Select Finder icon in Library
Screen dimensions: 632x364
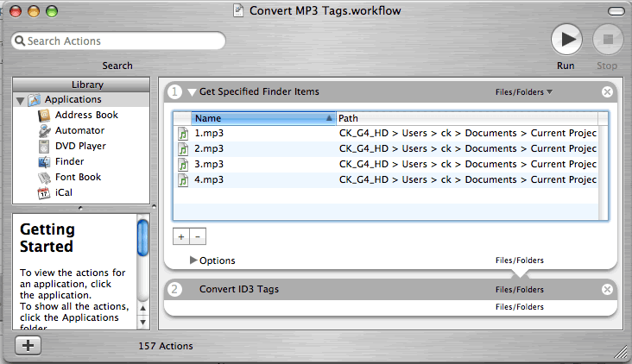[x=43, y=162]
